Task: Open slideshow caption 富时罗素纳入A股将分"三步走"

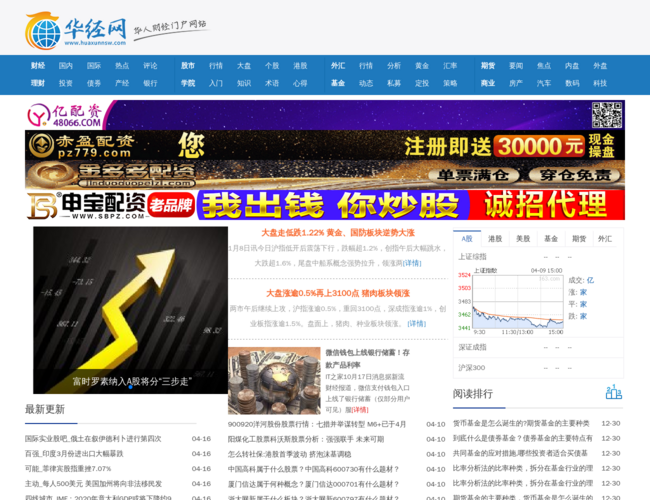Action: click(132, 381)
